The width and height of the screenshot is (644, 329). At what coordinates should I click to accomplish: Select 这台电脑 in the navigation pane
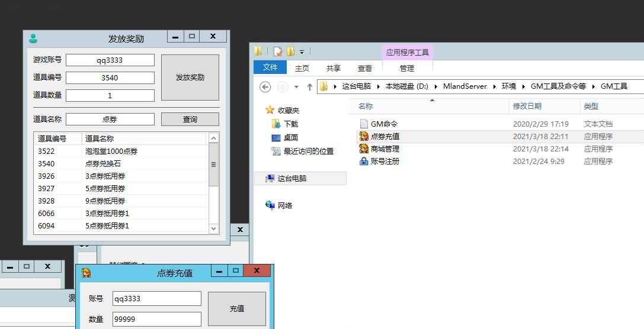point(291,178)
